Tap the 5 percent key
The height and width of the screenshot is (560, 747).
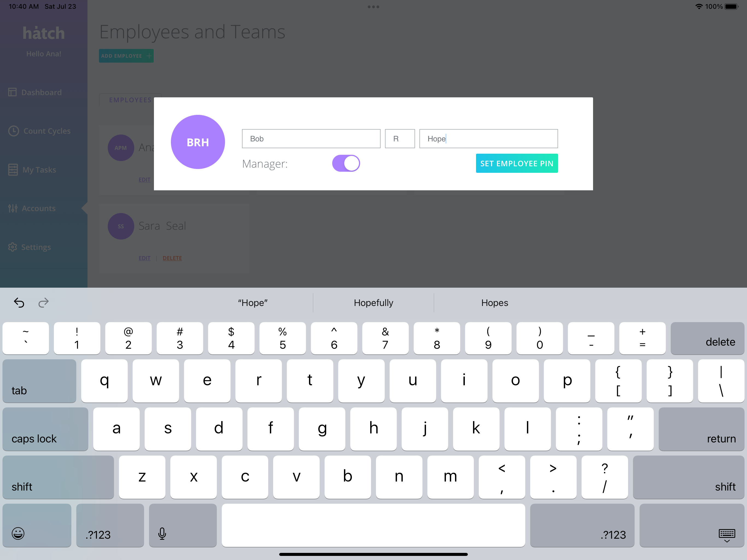tap(283, 338)
